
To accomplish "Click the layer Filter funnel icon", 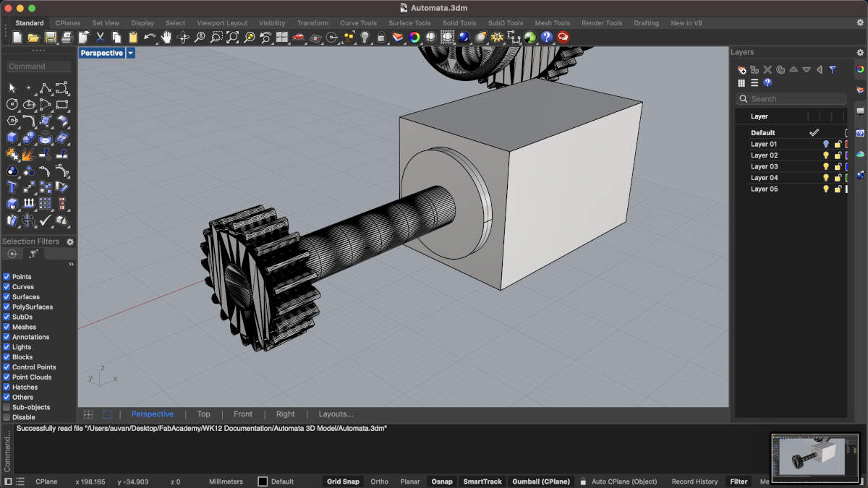I will pyautogui.click(x=833, y=70).
